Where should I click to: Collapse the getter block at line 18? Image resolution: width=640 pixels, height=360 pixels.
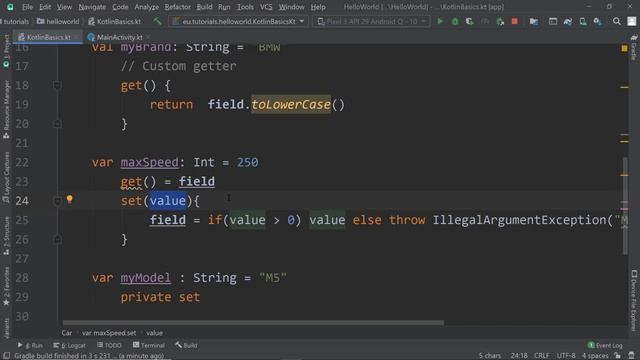click(x=57, y=85)
